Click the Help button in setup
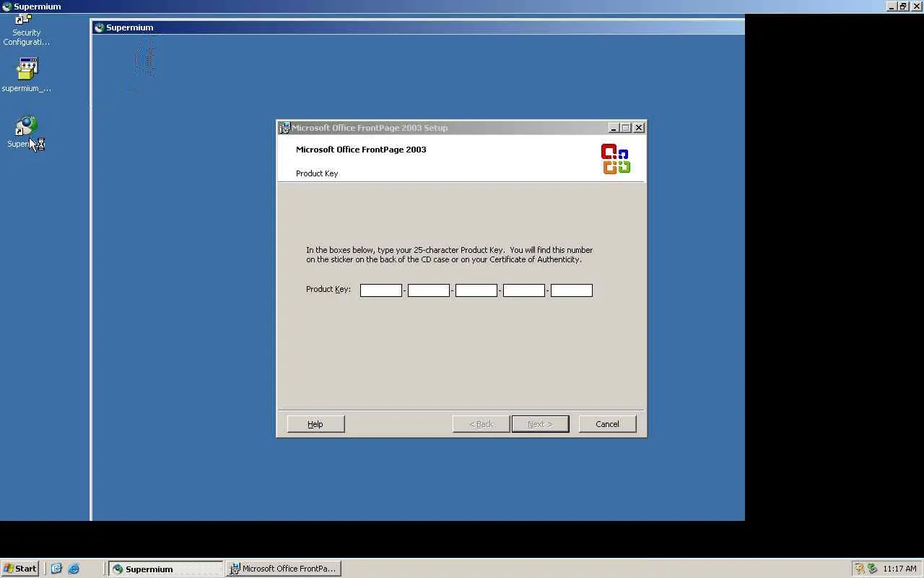 (315, 424)
